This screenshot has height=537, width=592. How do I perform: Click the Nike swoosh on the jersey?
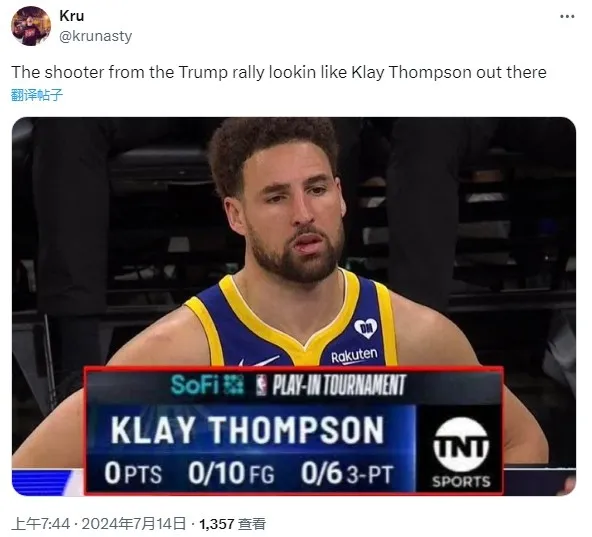click(x=259, y=361)
